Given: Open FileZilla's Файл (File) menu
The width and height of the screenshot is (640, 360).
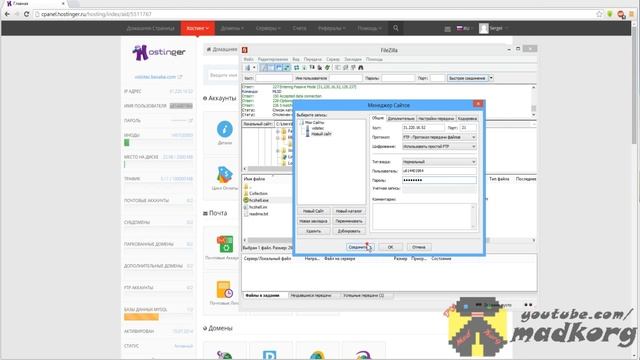Looking at the screenshot, I should [x=248, y=60].
